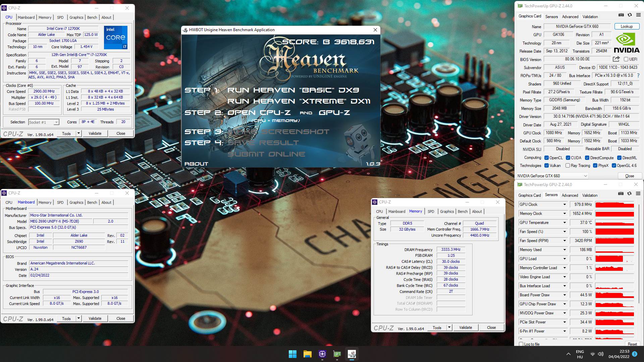
Task: Enable the Log to file checkbox
Action: coord(521,344)
